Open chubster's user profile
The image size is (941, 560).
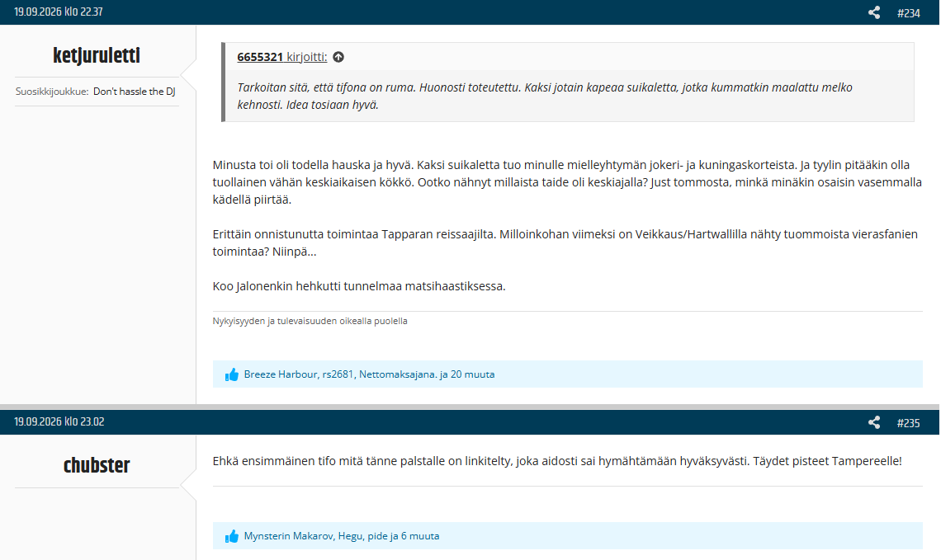(x=97, y=465)
